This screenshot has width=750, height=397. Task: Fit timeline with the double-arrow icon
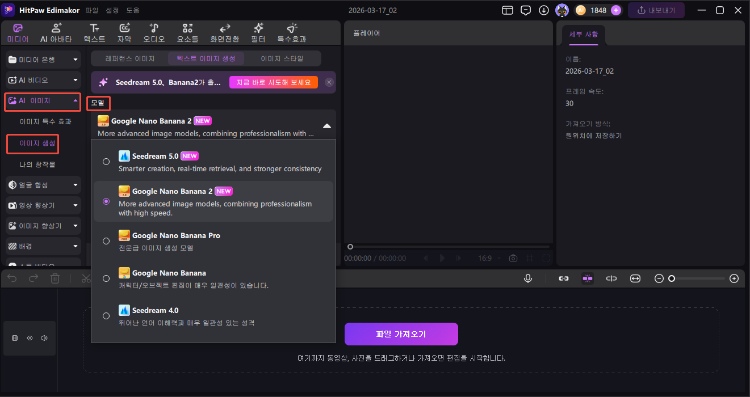point(635,278)
